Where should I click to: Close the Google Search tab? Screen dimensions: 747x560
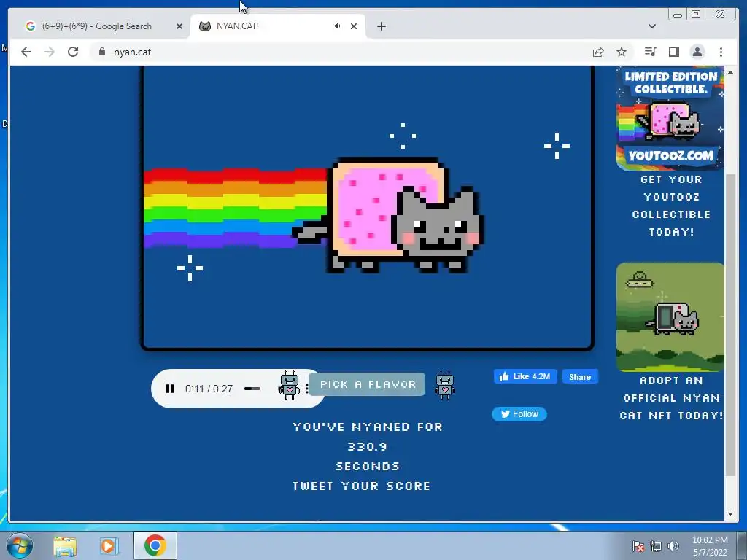tap(179, 26)
